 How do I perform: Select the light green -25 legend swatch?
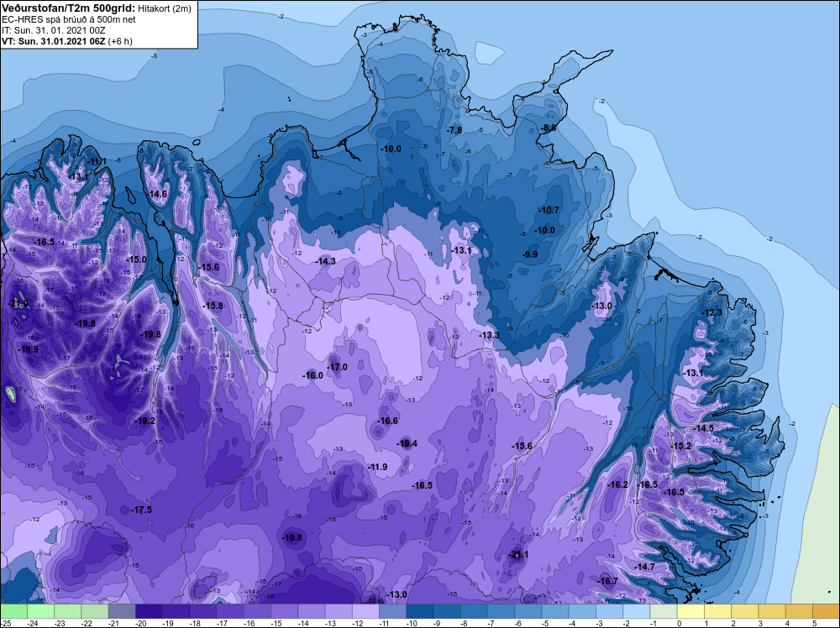[x=13, y=611]
